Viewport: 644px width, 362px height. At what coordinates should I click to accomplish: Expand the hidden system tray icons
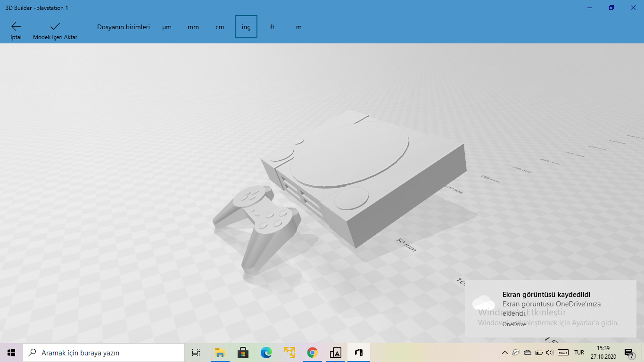pos(504,352)
